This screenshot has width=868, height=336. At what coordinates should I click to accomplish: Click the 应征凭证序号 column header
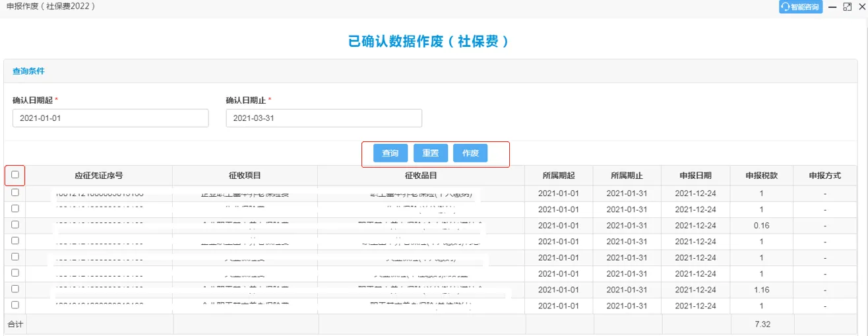(x=99, y=176)
